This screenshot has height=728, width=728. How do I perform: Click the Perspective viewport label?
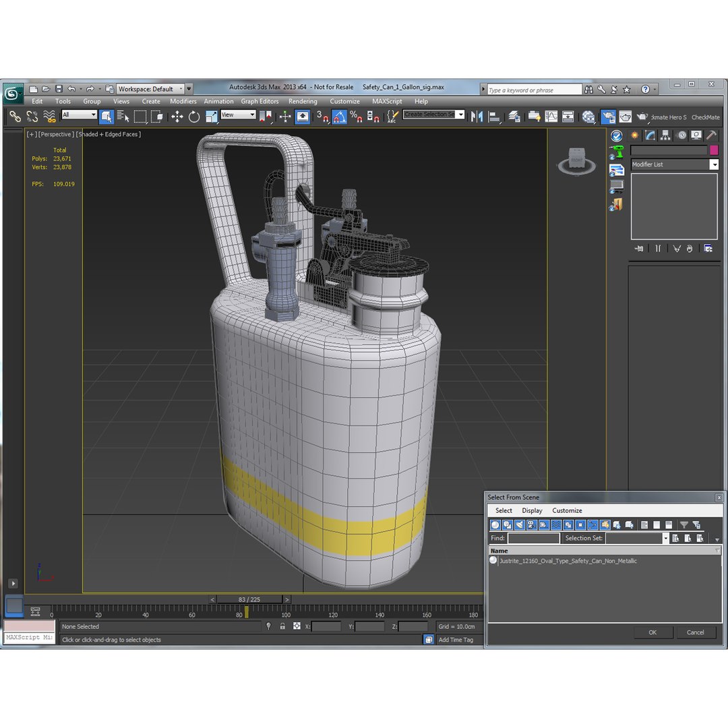56,134
